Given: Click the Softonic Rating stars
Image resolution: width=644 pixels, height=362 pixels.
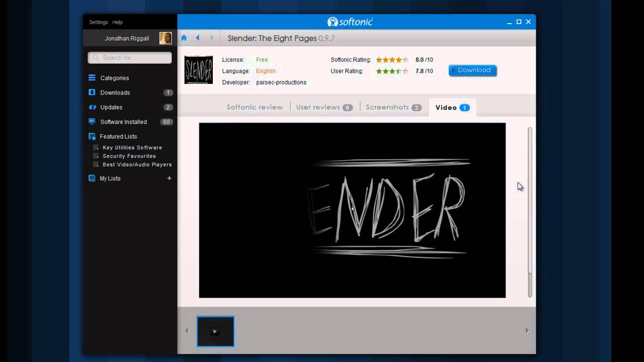Looking at the screenshot, I should [x=392, y=60].
